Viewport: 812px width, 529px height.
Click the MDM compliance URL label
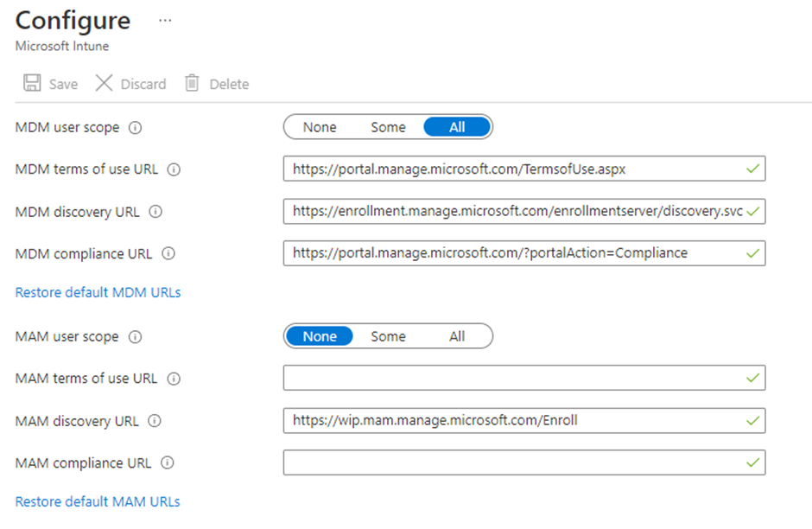tap(84, 254)
